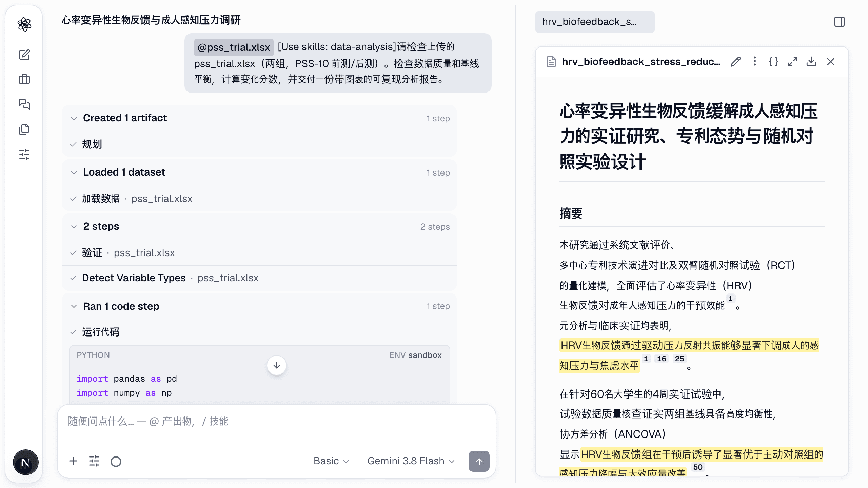Click the conversation title 心率变异性生物反馈与成人感知压力调研

151,20
